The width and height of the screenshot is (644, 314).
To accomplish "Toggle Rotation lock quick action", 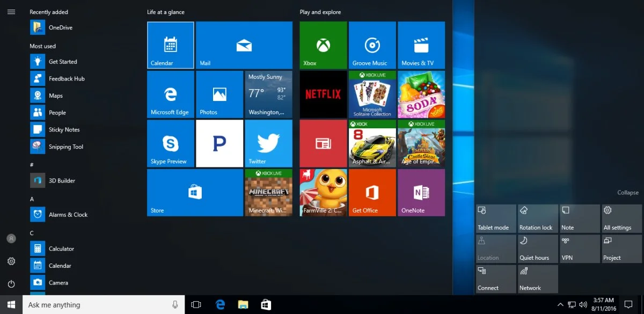I will [x=538, y=218].
